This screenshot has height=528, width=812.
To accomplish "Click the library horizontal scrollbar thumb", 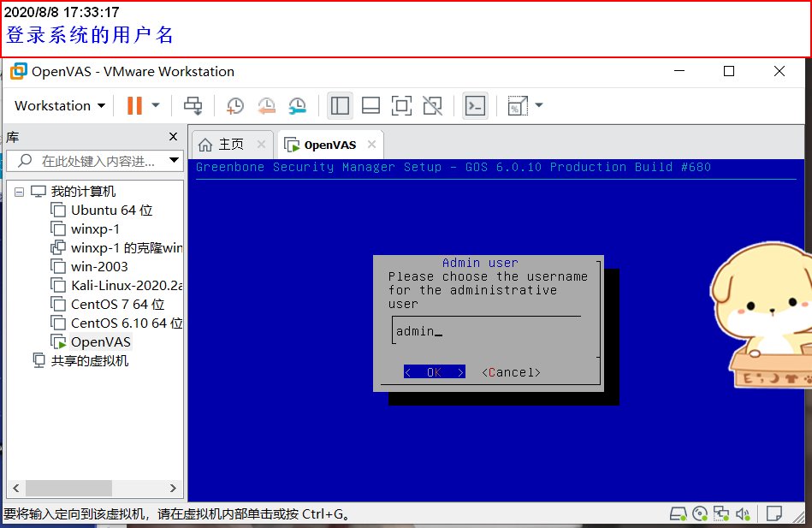I will [68, 488].
